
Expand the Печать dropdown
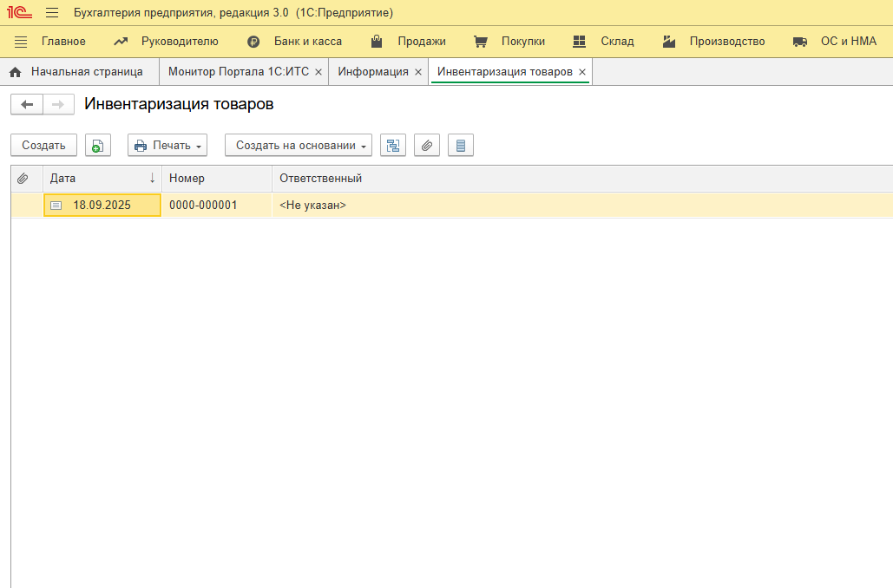click(167, 146)
